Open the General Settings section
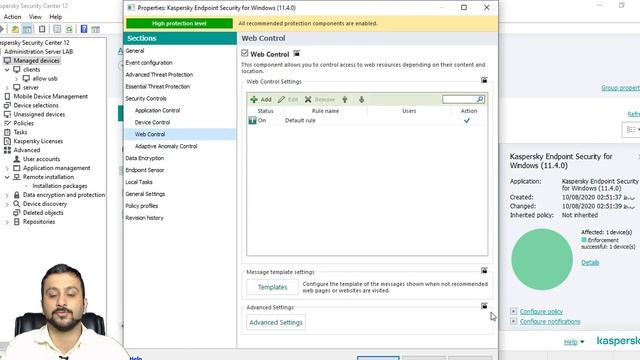640x360 pixels. coord(145,194)
